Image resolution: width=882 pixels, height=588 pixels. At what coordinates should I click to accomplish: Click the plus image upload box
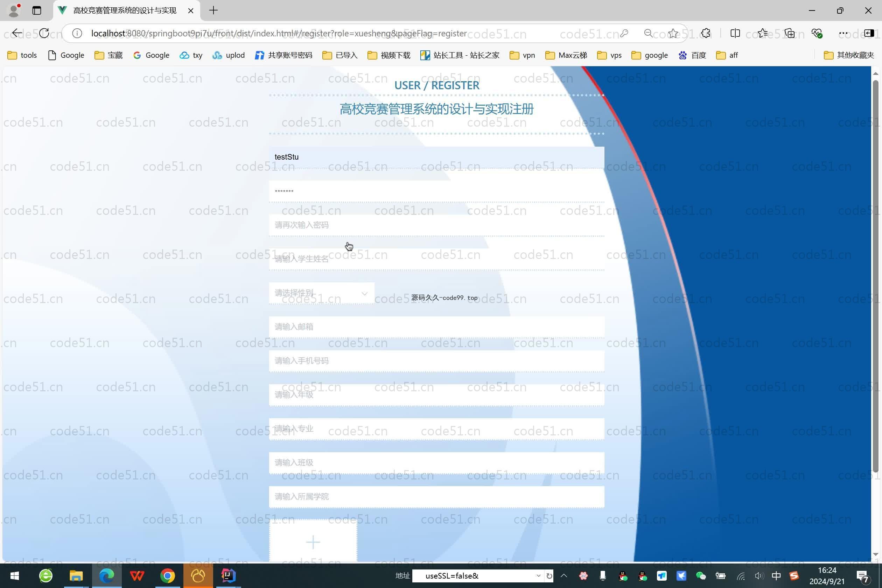click(x=313, y=541)
